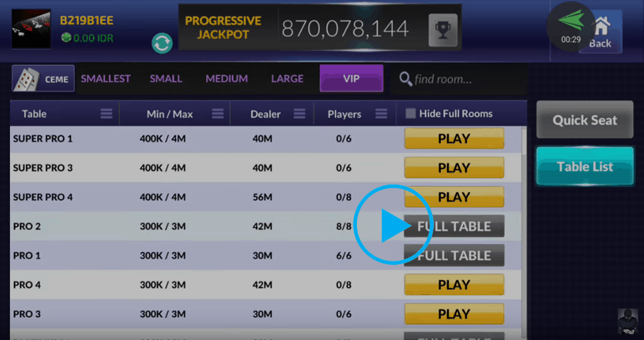Open the jackpot trophy icon
The height and width of the screenshot is (340, 644).
point(443,30)
